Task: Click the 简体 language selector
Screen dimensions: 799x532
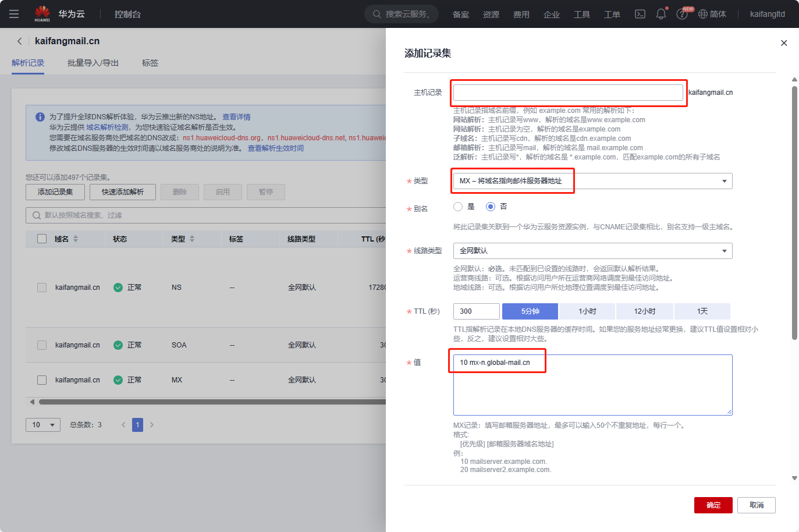Action: 718,14
